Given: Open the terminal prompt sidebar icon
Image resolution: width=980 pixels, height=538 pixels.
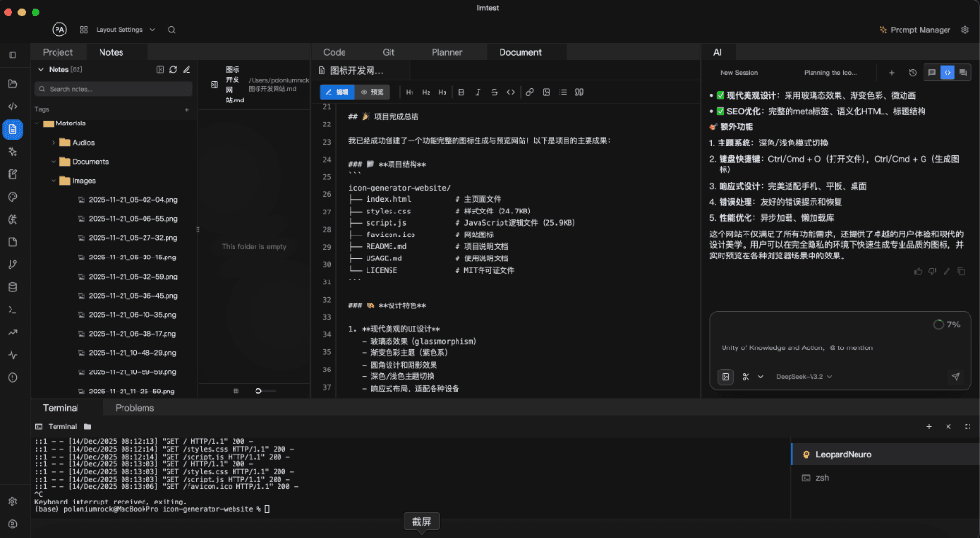Looking at the screenshot, I should coord(12,310).
